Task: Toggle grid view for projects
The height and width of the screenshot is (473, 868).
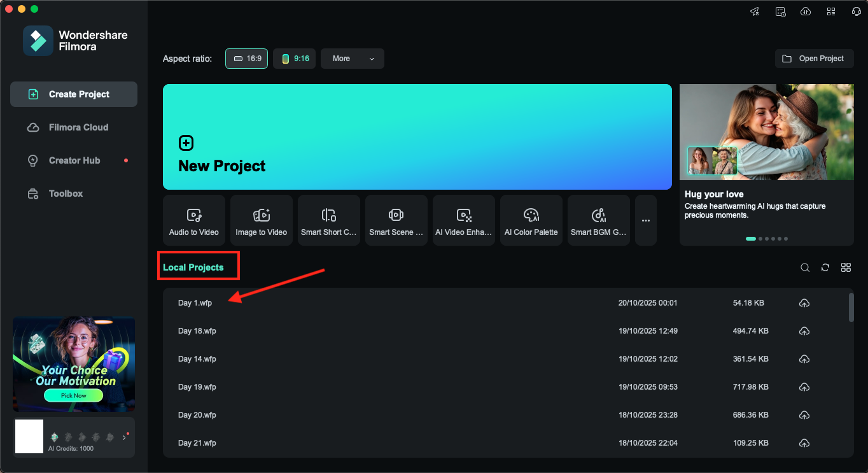Action: [x=846, y=267]
